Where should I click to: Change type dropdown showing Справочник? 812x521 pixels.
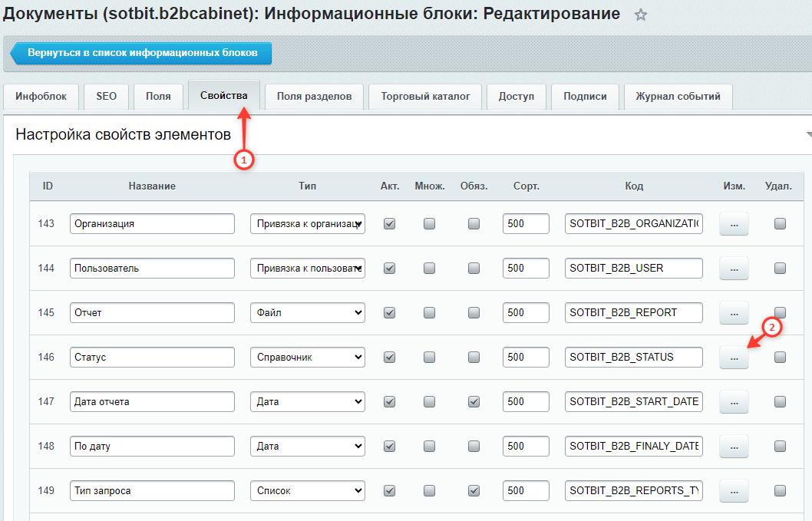point(308,358)
